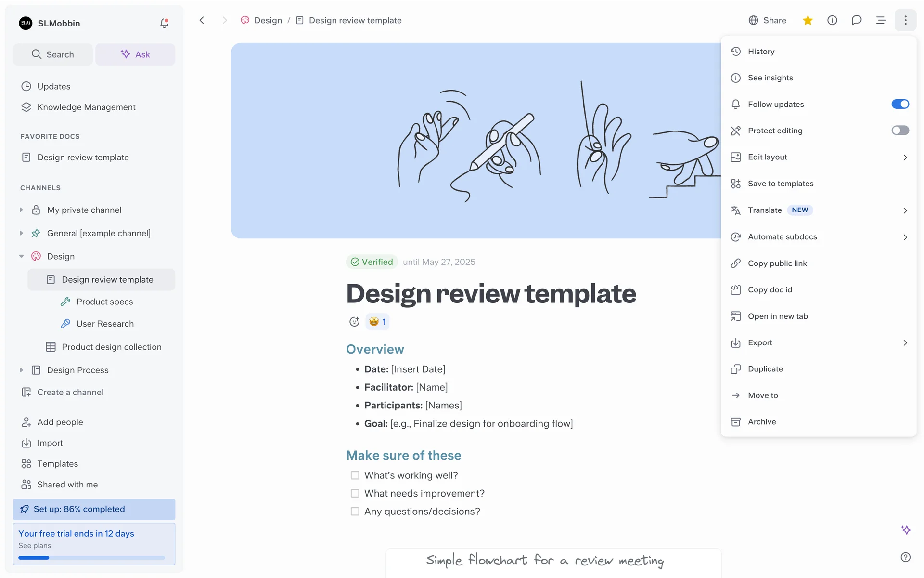Click the AI sparkle icon at bottom right

coord(905,530)
